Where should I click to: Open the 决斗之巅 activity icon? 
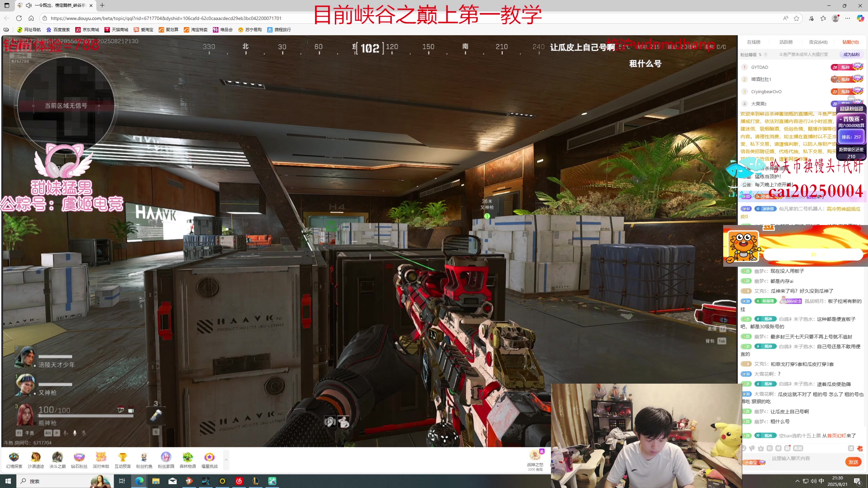pos(57,460)
